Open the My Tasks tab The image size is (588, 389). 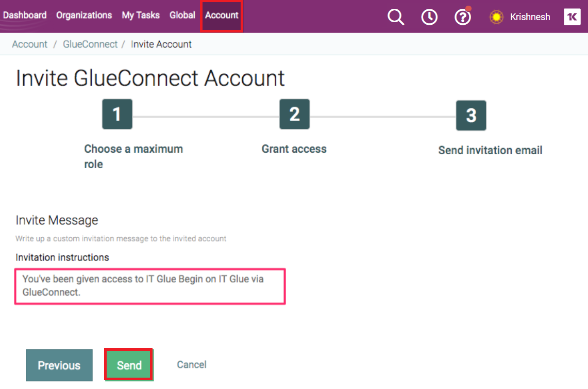(x=141, y=15)
